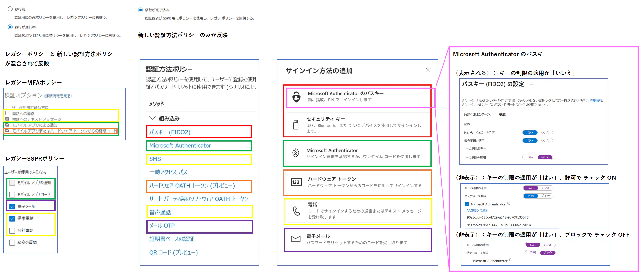Select the 移行が進行中 radio button
This screenshot has width=644, height=275.
pyautogui.click(x=10, y=27)
